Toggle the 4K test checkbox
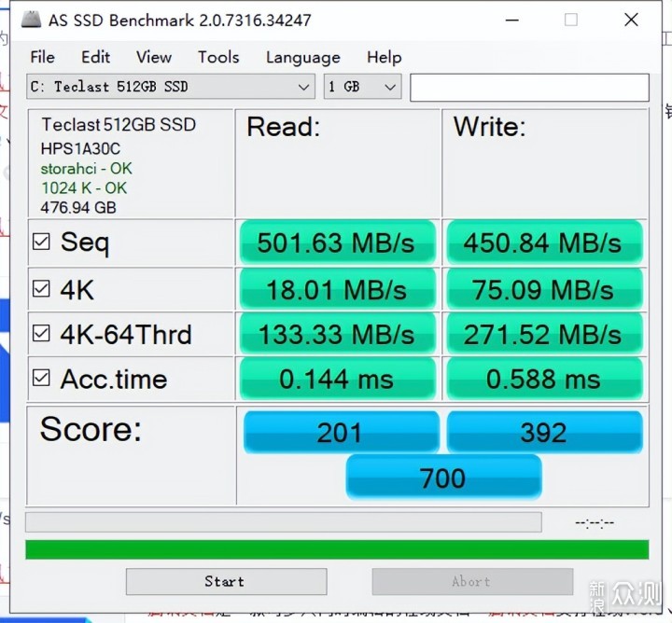672x623 pixels. pyautogui.click(x=42, y=288)
